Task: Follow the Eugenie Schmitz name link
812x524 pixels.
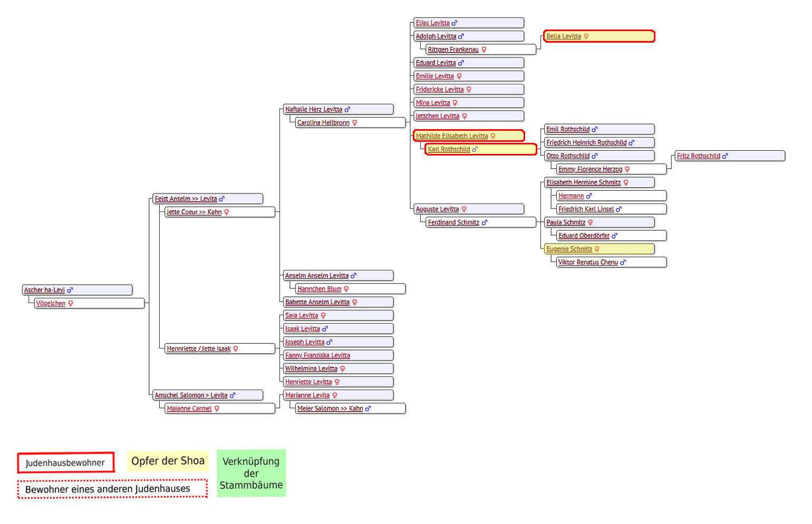Action: click(x=569, y=249)
